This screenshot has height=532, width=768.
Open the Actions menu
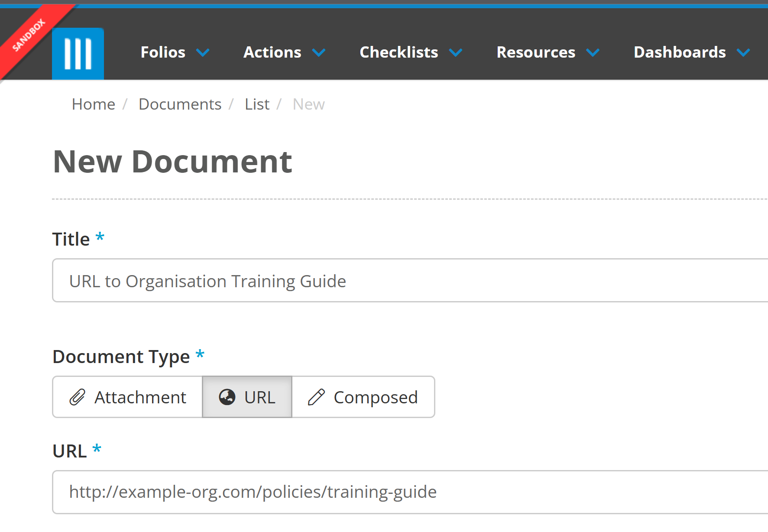point(272,52)
